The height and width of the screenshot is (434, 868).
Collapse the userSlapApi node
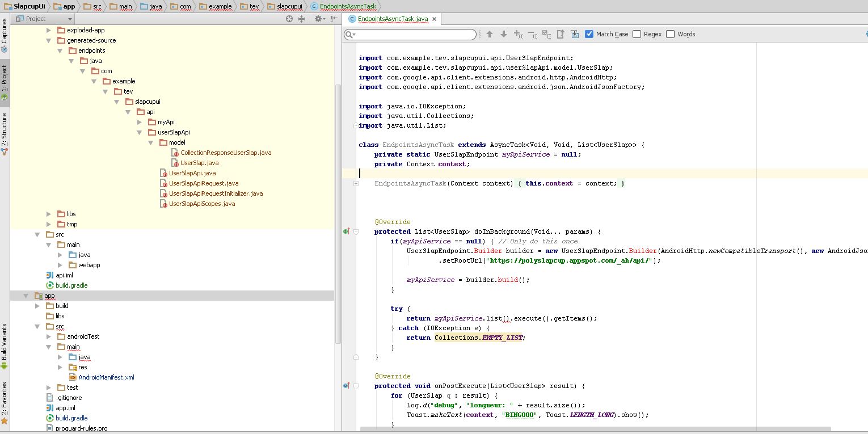[139, 132]
